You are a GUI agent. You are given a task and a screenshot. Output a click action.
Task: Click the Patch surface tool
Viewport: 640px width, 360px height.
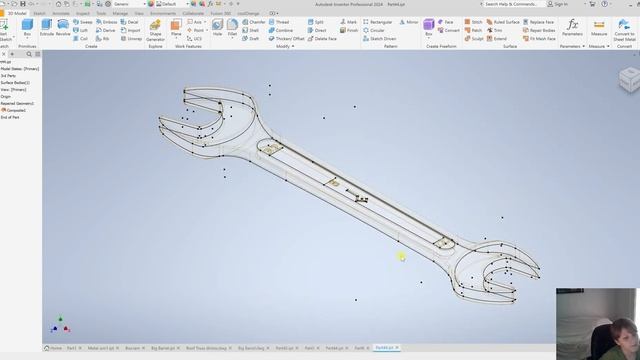coord(473,30)
